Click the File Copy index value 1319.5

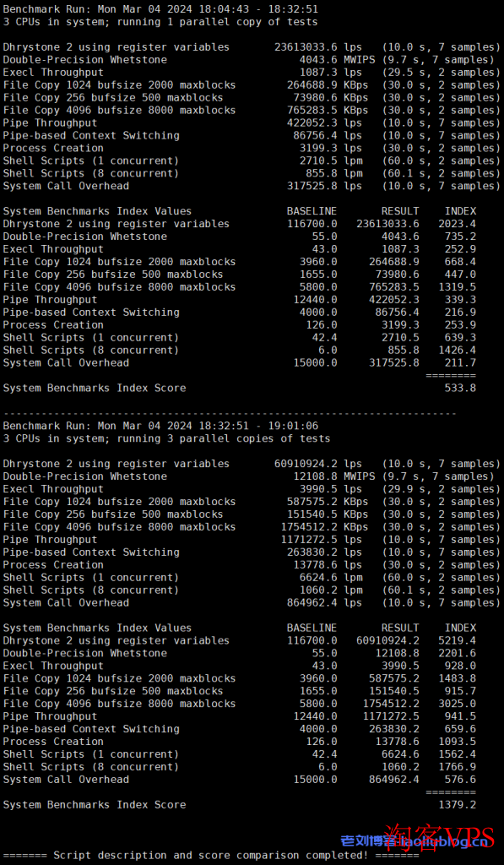pyautogui.click(x=457, y=287)
